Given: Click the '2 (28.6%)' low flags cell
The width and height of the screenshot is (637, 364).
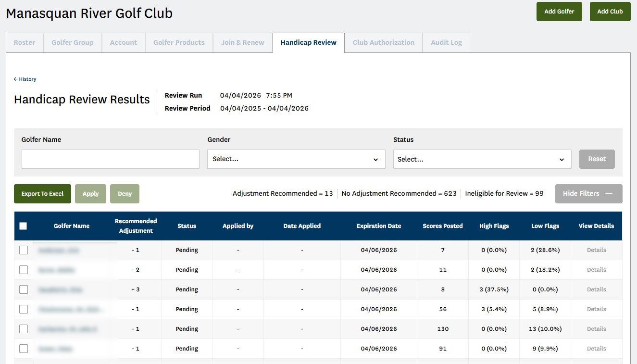Looking at the screenshot, I should point(545,250).
